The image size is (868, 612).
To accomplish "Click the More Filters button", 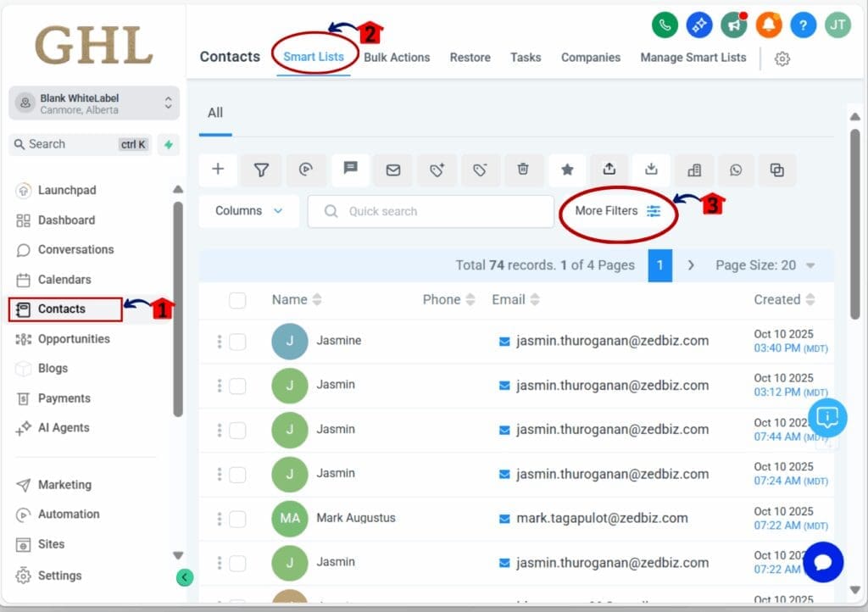I will pos(617,211).
